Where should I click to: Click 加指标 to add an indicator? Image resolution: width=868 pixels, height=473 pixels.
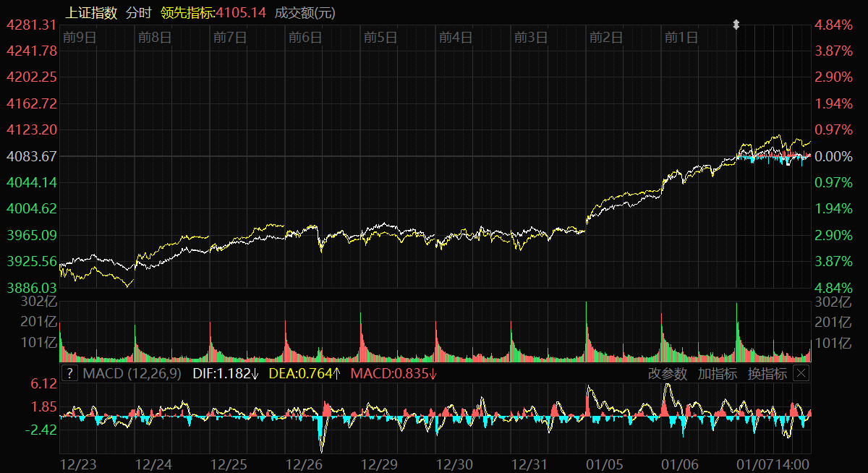pos(717,374)
